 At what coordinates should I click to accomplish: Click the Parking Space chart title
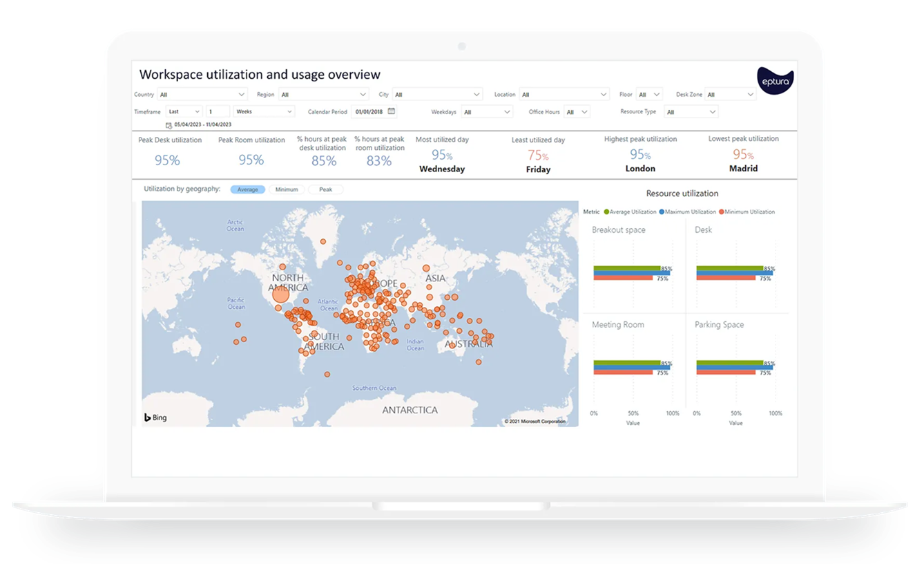pos(719,325)
